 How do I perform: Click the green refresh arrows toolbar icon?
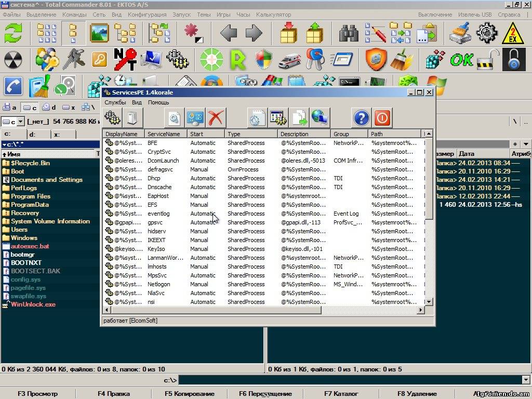[x=13, y=33]
